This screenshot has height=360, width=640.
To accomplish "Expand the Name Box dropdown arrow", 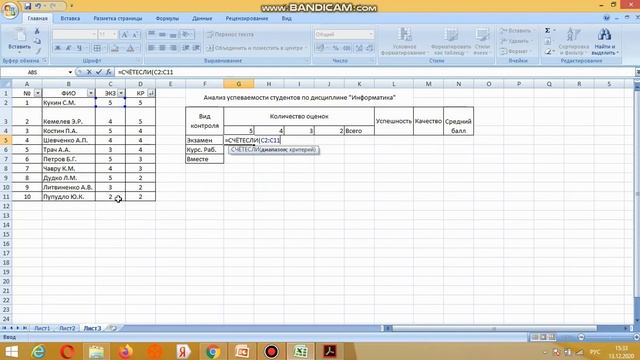I will coord(70,72).
